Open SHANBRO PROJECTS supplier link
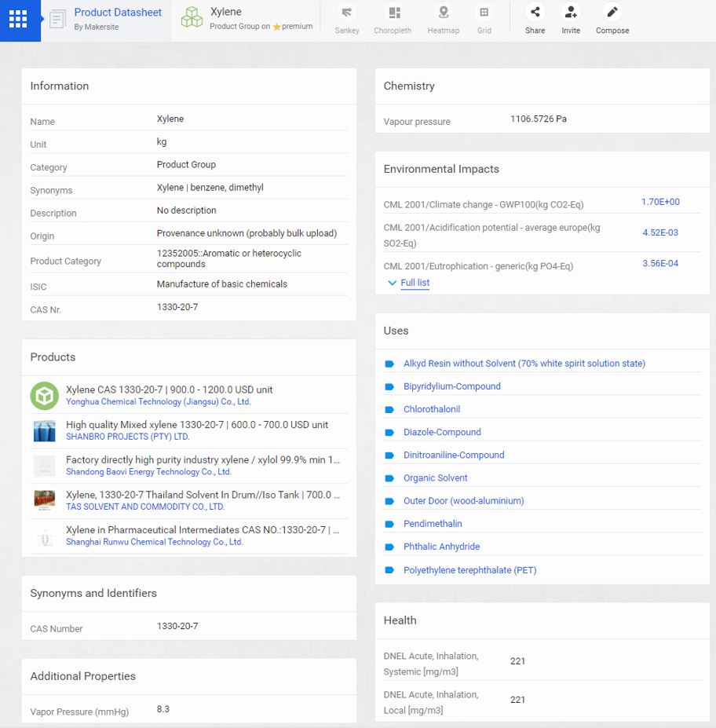 pyautogui.click(x=127, y=437)
